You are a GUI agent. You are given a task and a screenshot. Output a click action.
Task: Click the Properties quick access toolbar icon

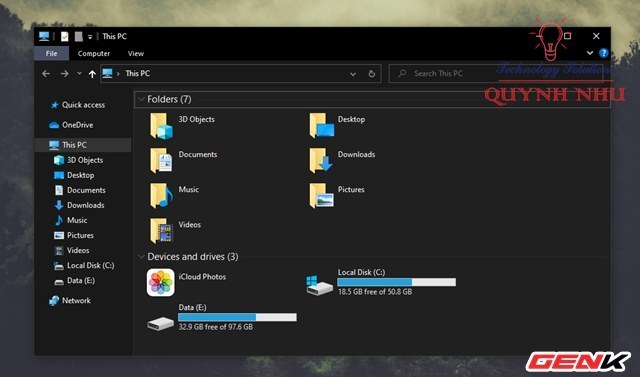point(64,37)
